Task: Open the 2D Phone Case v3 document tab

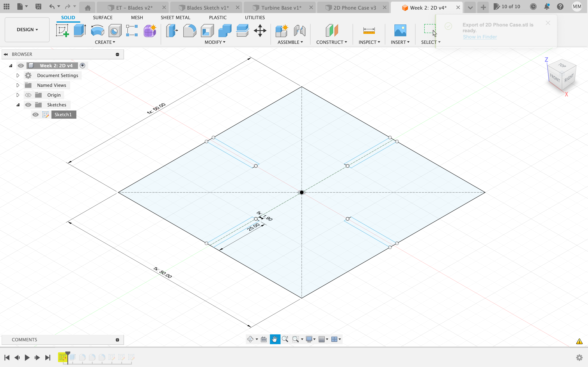Action: pos(354,8)
